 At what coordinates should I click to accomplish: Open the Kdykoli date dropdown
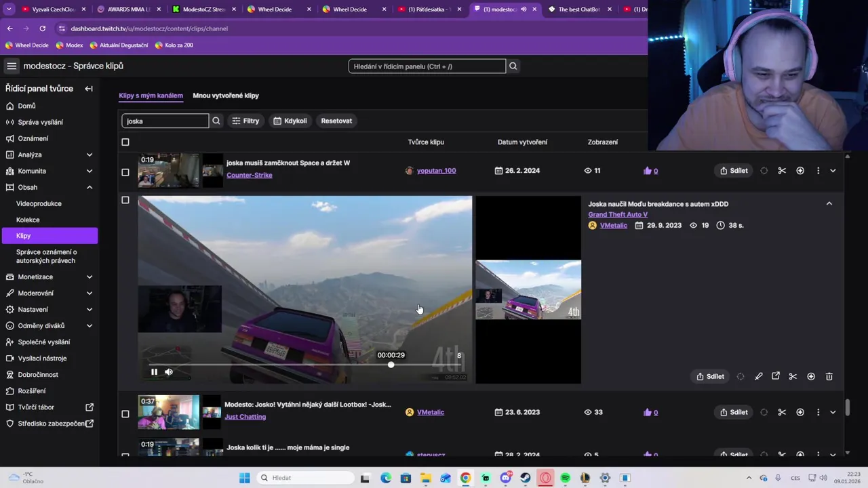click(290, 121)
